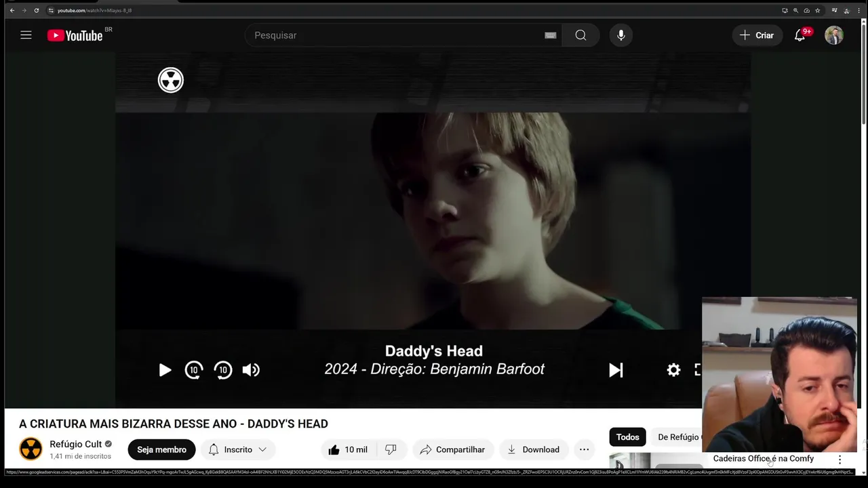Install app icon in address bar
The width and height of the screenshot is (868, 488).
click(x=785, y=10)
